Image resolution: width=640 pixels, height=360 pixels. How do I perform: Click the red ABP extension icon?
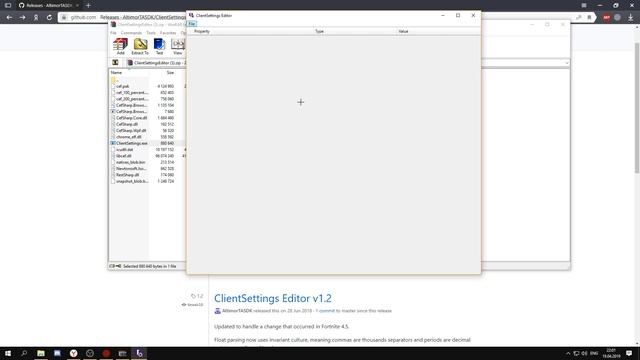pyautogui.click(x=606, y=18)
